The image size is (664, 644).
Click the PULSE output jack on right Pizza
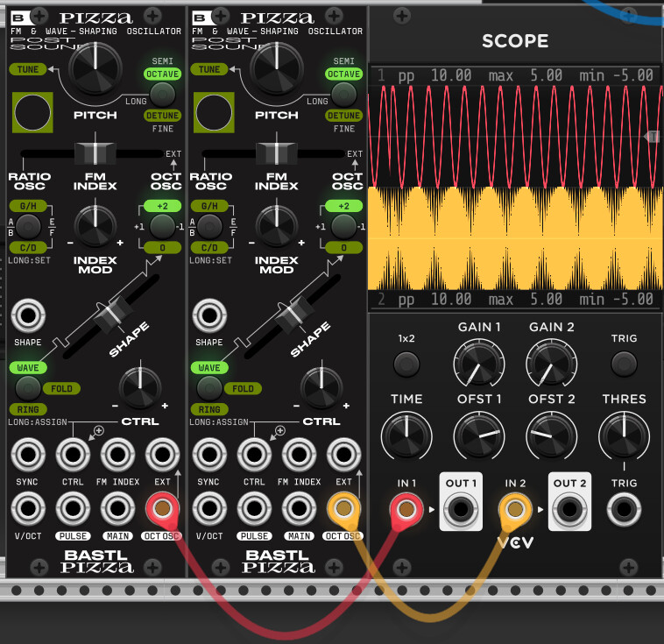click(254, 508)
